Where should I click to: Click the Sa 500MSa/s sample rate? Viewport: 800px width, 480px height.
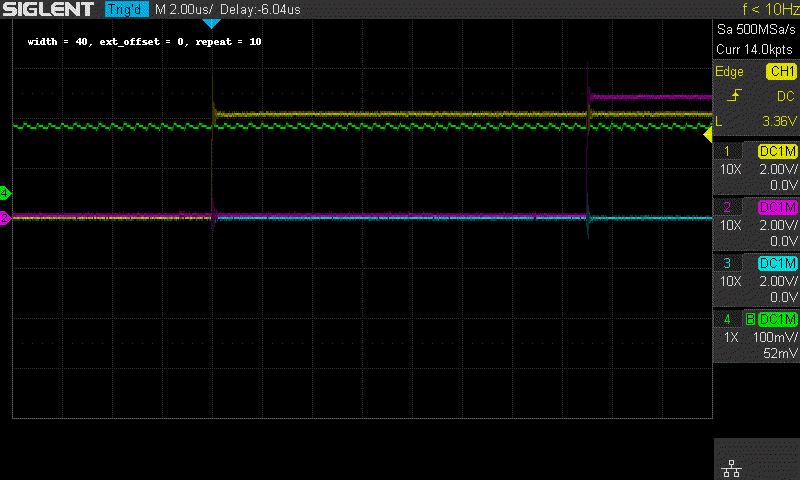click(756, 29)
